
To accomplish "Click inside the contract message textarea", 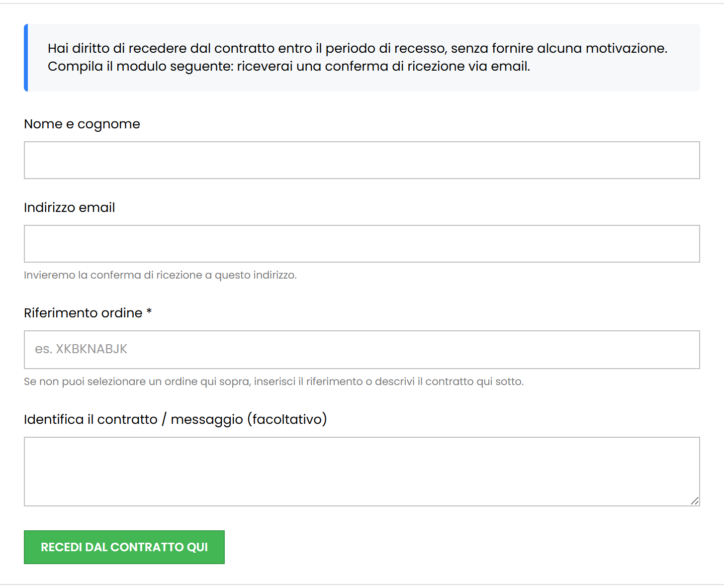I will pos(362,472).
